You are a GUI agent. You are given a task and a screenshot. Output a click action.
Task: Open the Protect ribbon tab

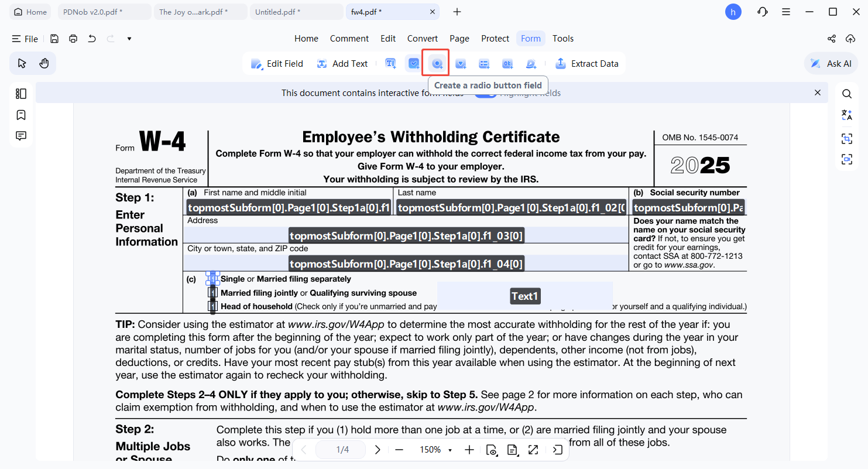pyautogui.click(x=495, y=38)
